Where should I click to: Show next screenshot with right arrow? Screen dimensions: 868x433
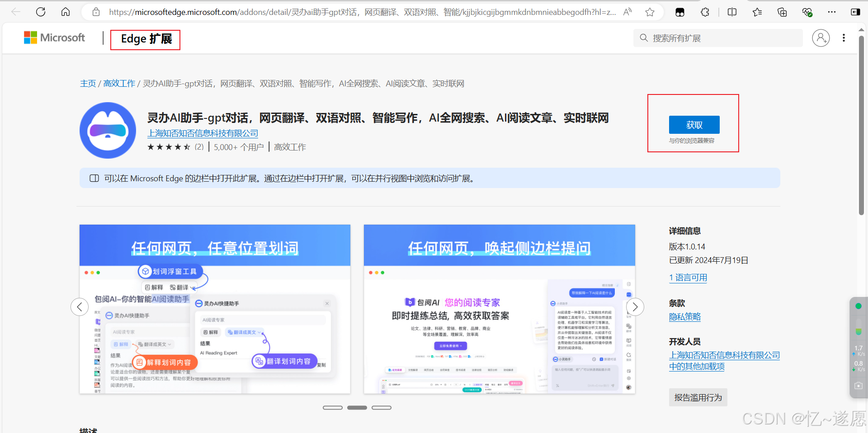pyautogui.click(x=635, y=307)
